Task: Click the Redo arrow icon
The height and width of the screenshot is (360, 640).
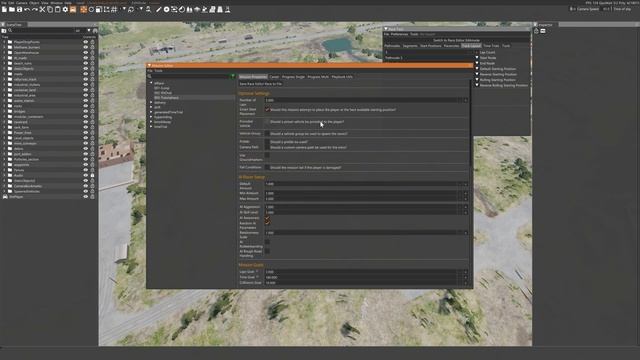Action: (35, 9)
